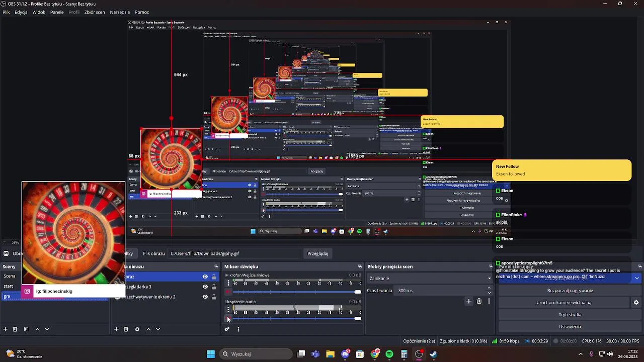The image size is (644, 362).
Task: Add a new scene with plus icon
Action: point(6,329)
